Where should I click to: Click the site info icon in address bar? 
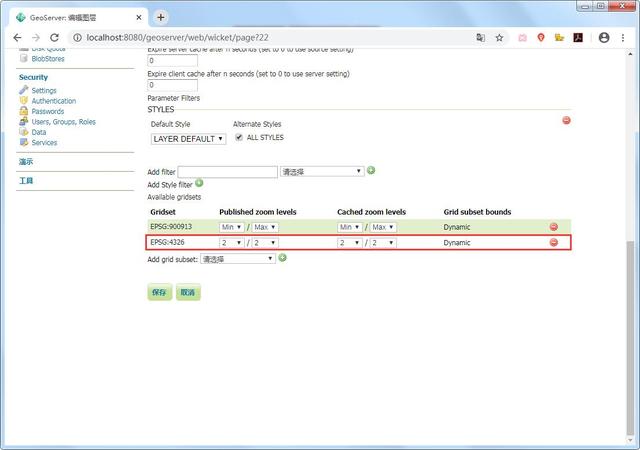77,38
